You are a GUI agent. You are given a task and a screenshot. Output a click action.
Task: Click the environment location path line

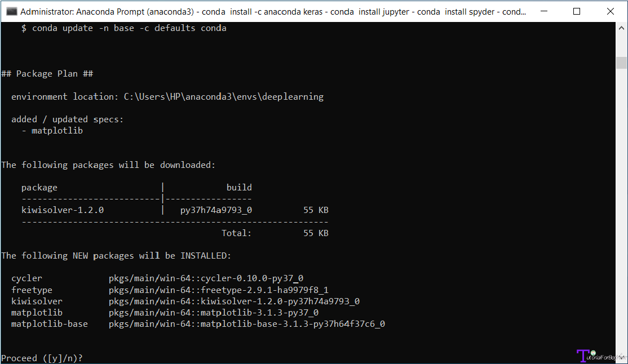(167, 96)
